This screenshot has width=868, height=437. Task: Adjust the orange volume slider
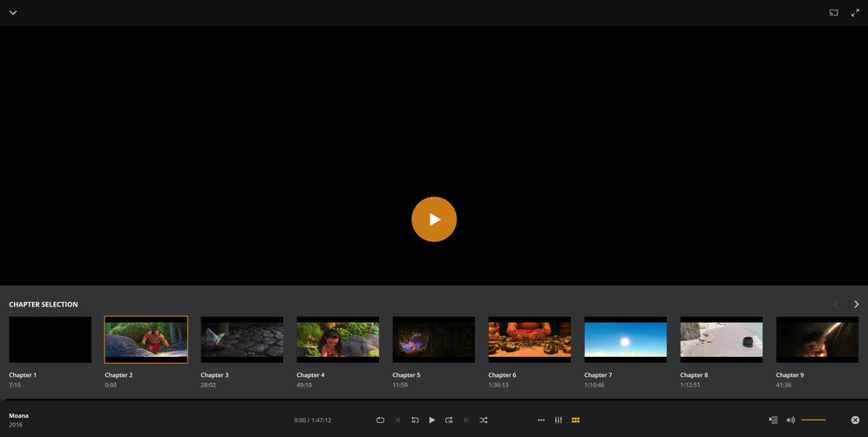click(814, 420)
